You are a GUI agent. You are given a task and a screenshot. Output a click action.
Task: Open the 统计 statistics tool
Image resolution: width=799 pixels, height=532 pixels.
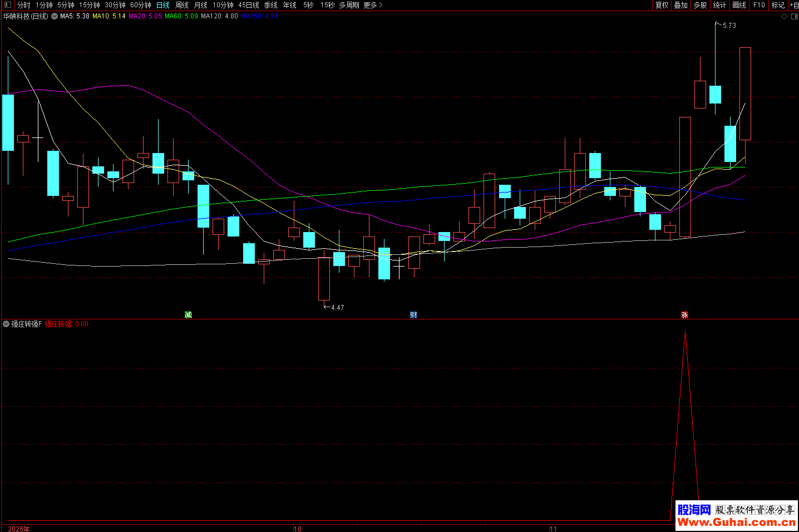pyautogui.click(x=719, y=5)
